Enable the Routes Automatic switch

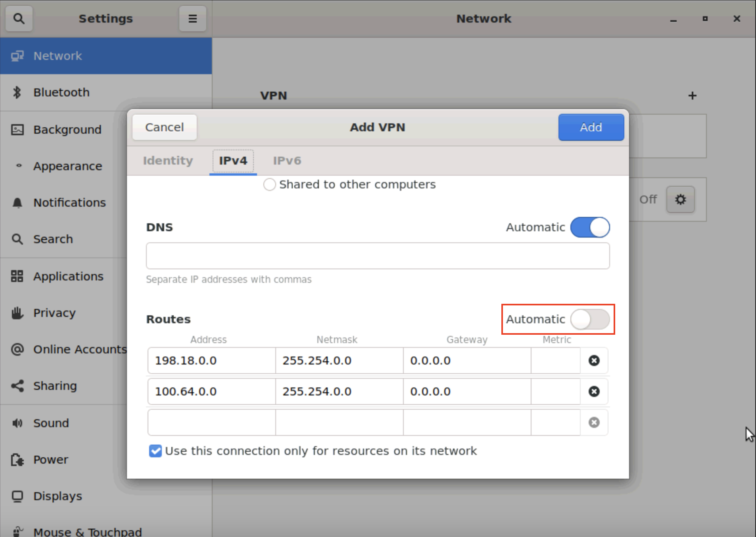tap(590, 319)
